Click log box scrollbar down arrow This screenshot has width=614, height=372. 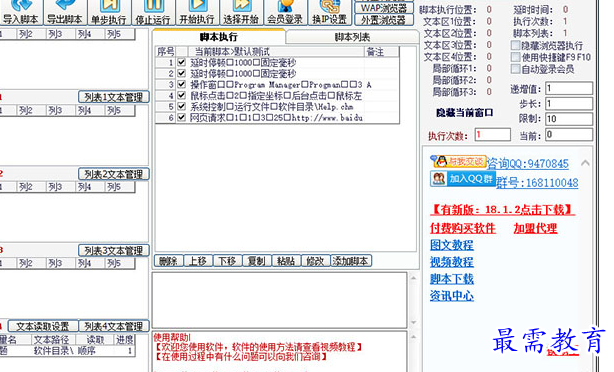(413, 323)
